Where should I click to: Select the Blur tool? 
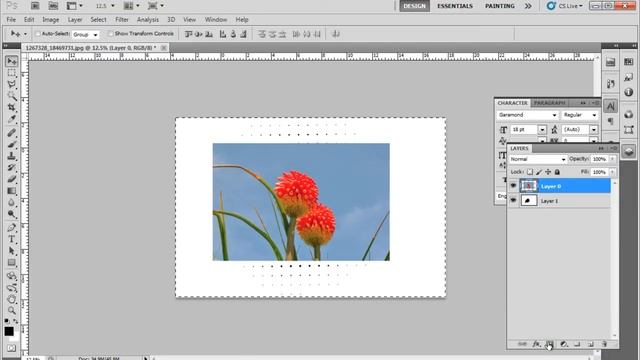tap(11, 202)
